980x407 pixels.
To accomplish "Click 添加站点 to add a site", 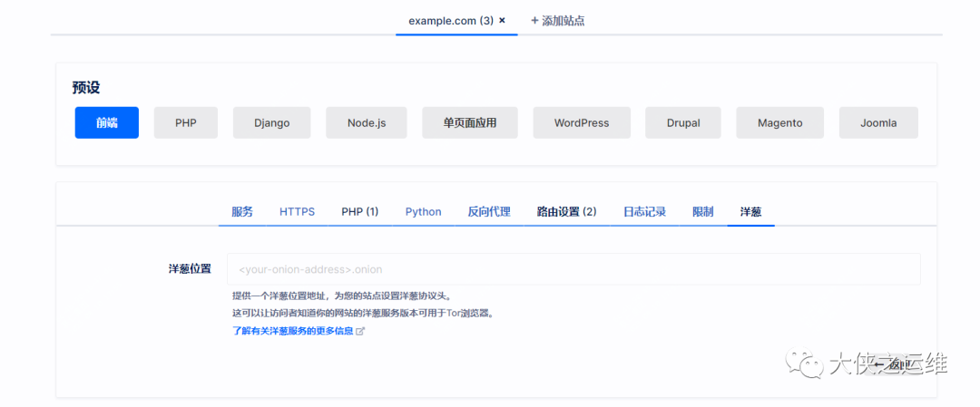I will [557, 21].
